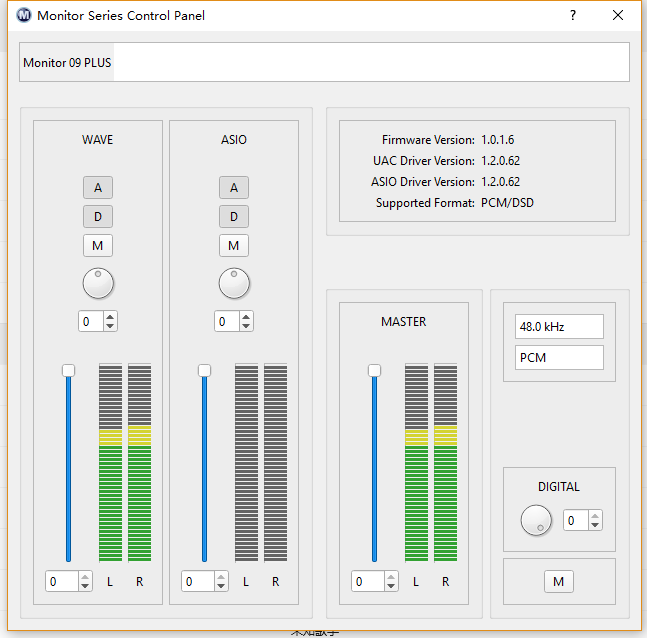Click the Monitor app logo in title bar

point(23,16)
